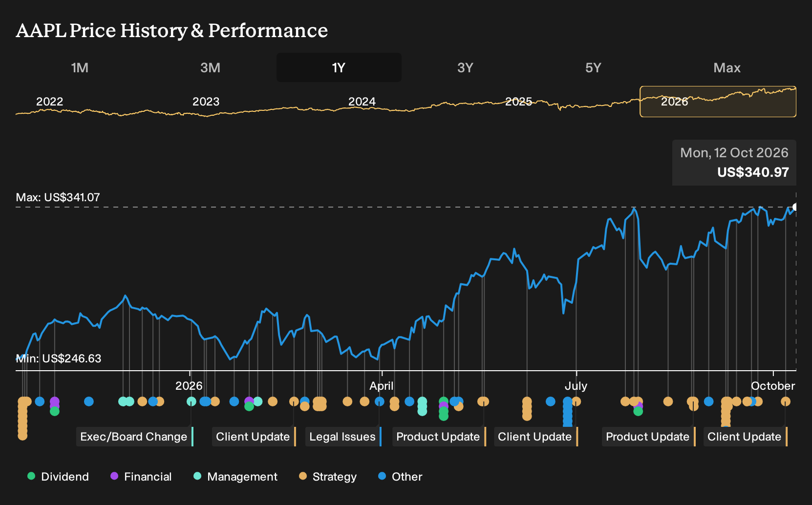
Task: Jump to 2025 on the overview timeline
Action: [x=518, y=102]
